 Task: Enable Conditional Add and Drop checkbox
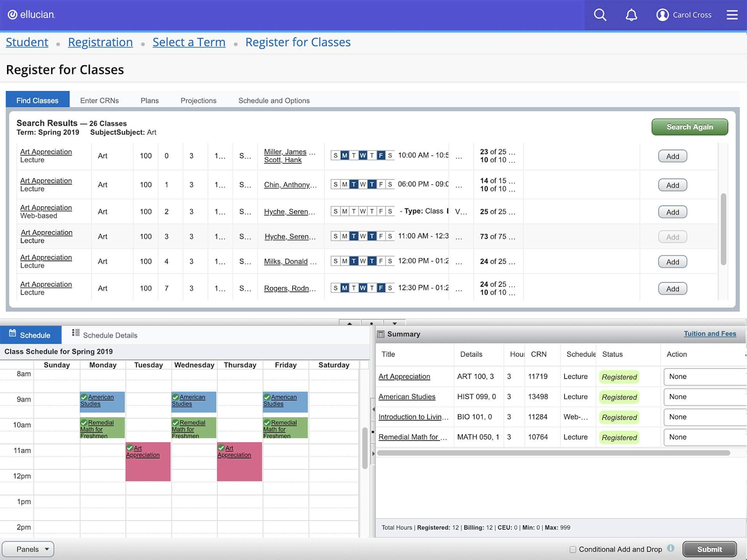coord(572,550)
